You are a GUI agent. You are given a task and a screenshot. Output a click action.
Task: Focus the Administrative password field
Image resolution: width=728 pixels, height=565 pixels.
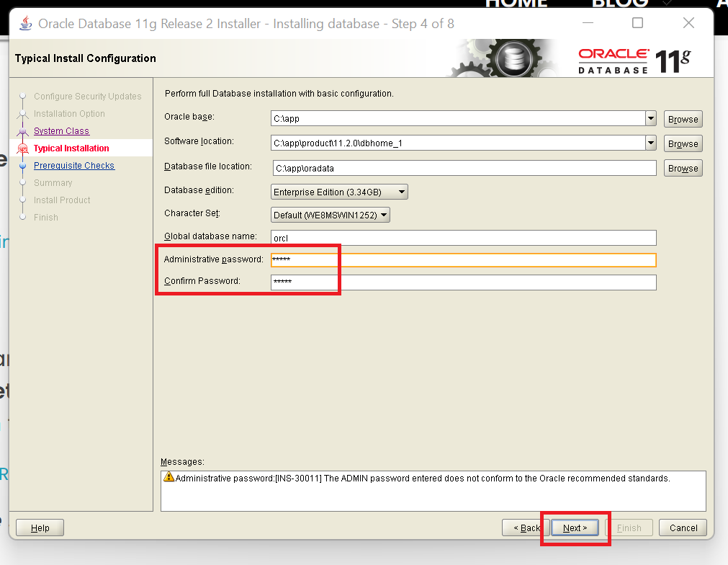coord(463,259)
